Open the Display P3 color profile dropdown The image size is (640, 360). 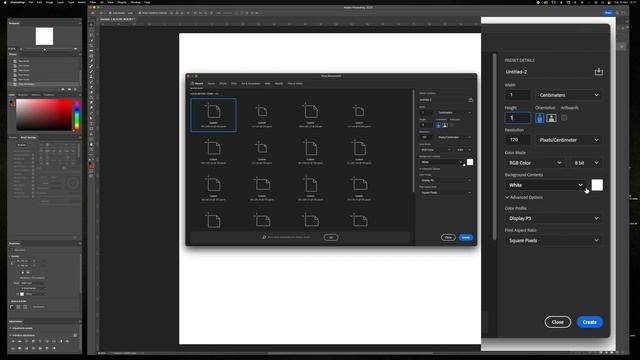(x=553, y=218)
